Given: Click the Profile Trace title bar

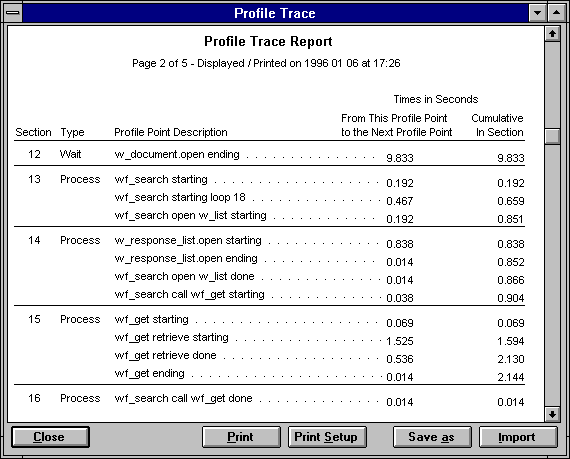Looking at the screenshot, I should click(275, 13).
